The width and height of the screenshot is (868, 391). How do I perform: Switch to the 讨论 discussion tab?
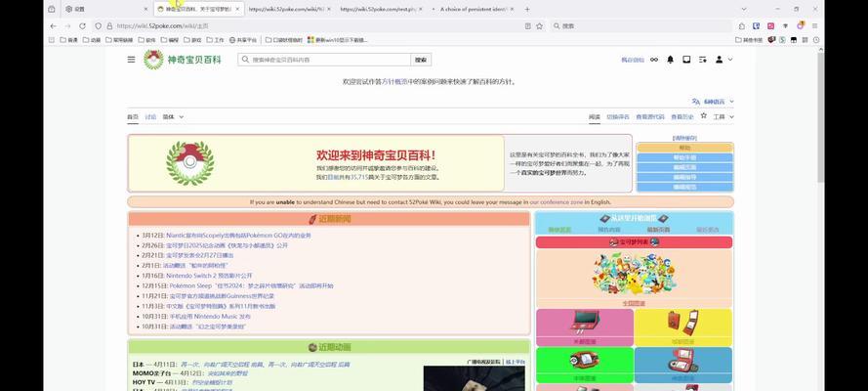tap(150, 117)
